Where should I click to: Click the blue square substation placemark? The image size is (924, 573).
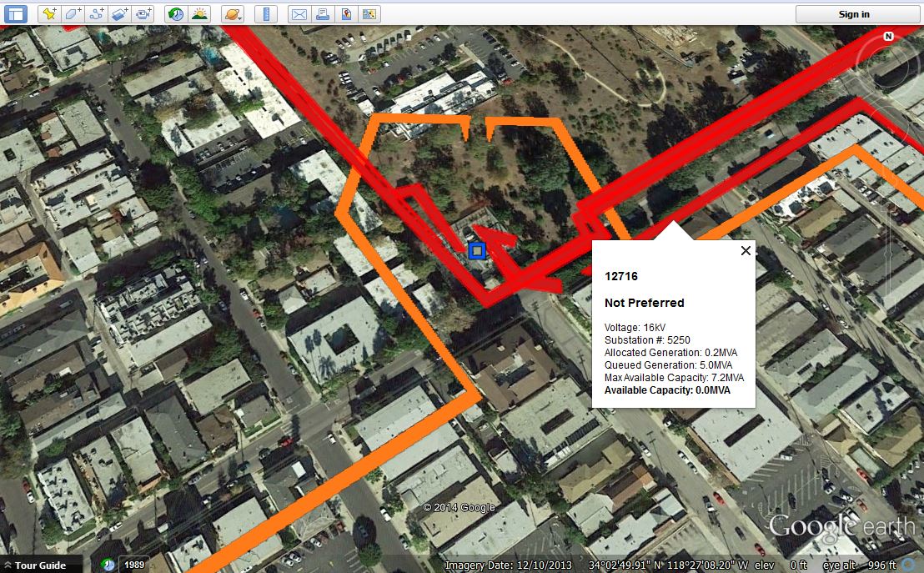click(x=477, y=251)
